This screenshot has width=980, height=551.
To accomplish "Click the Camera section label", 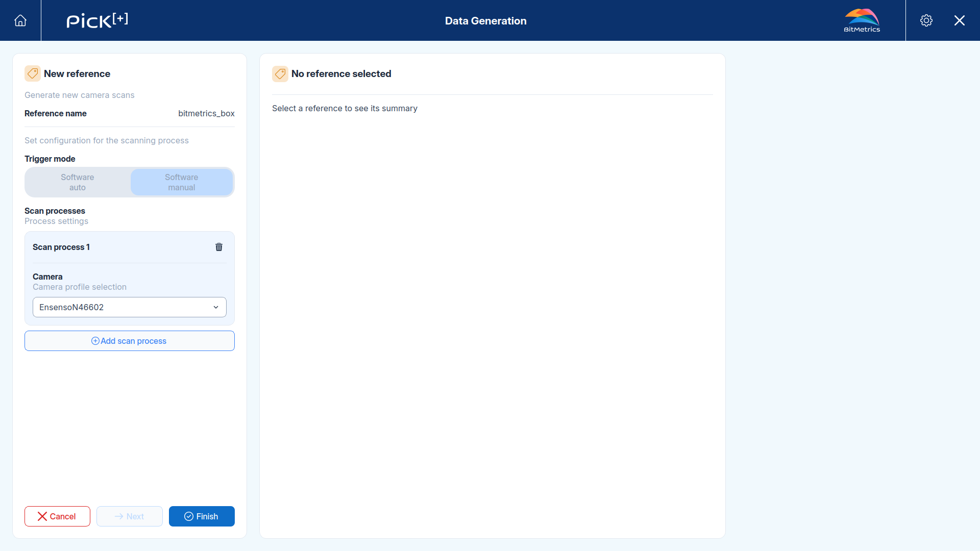I will (x=47, y=277).
